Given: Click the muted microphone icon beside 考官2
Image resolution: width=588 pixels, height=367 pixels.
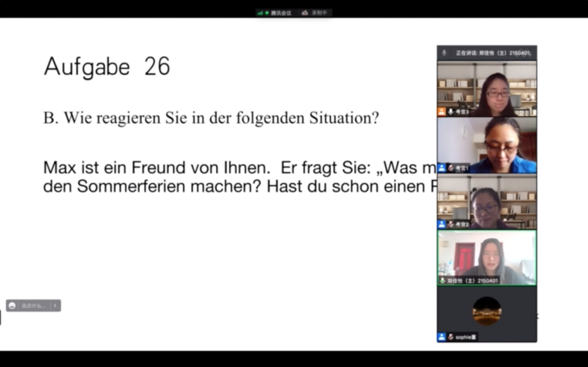Looking at the screenshot, I should (x=451, y=224).
